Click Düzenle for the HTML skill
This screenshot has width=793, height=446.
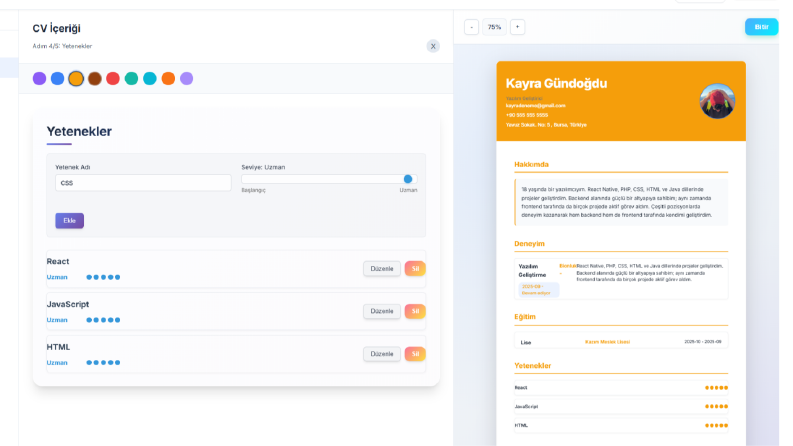pyautogui.click(x=382, y=354)
